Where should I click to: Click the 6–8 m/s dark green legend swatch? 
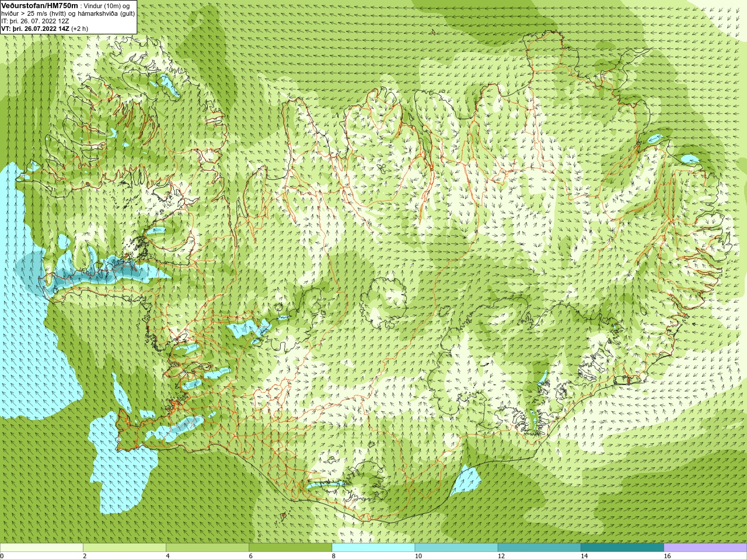291,548
